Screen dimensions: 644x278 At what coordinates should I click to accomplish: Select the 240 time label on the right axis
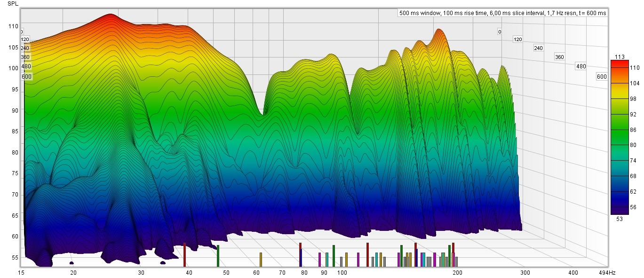(539, 48)
